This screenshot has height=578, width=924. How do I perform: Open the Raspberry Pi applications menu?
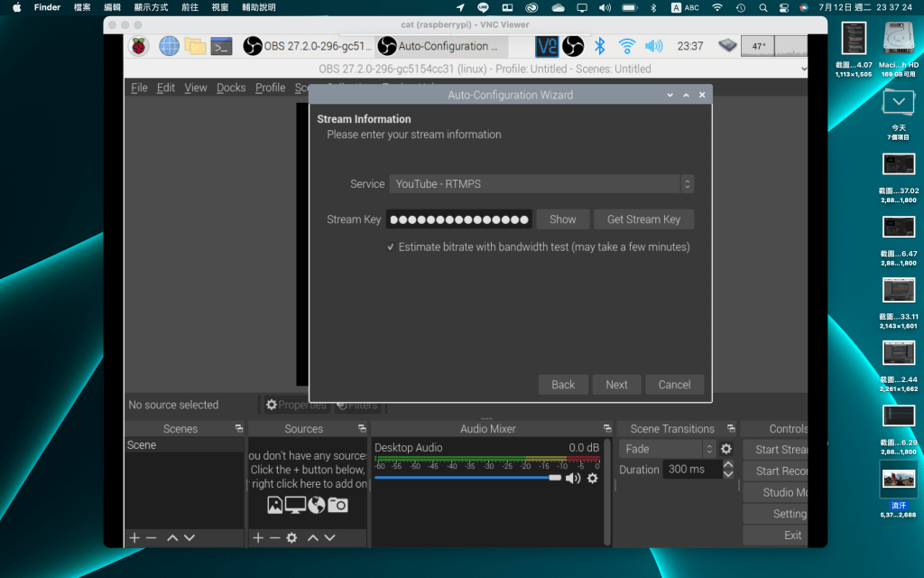(138, 46)
